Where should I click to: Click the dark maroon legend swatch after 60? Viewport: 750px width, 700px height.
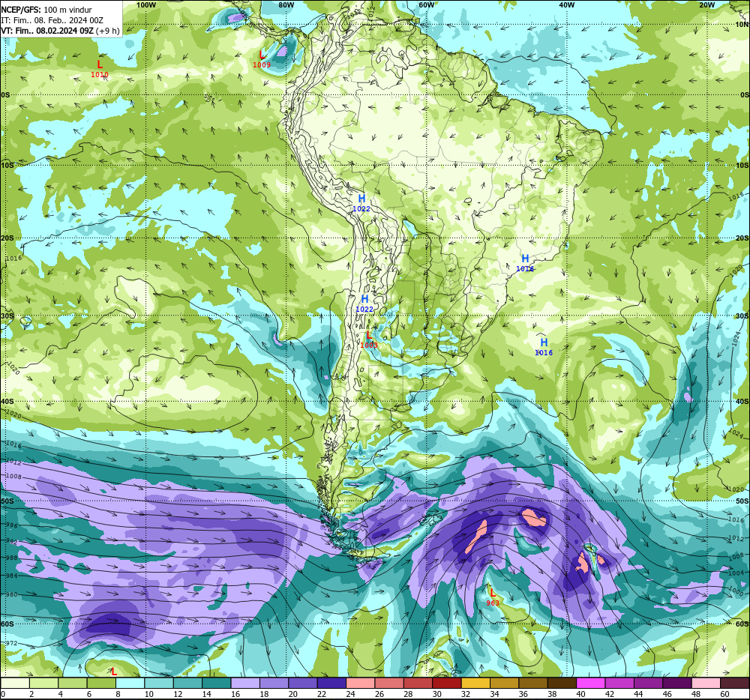735,683
